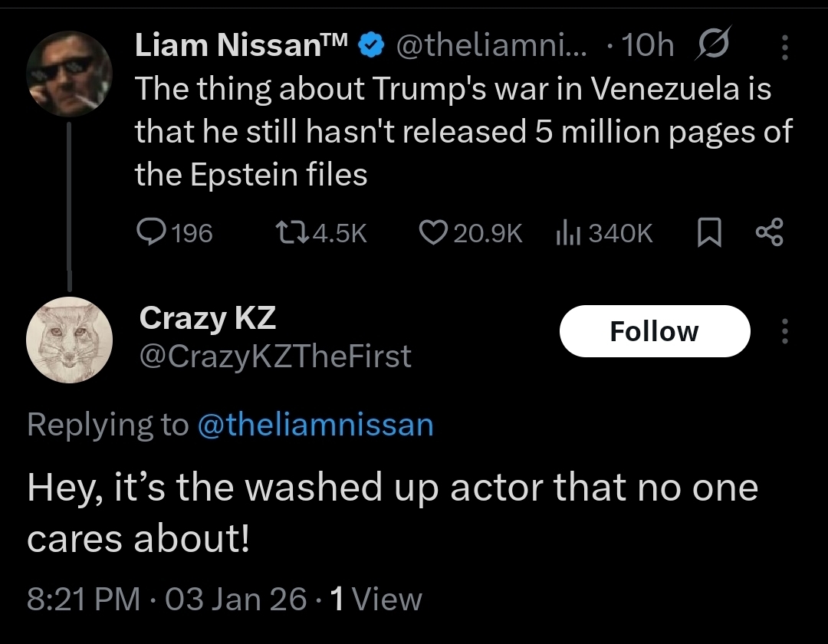
Task: Open Liam Nissan's profile picture
Action: coord(69,74)
